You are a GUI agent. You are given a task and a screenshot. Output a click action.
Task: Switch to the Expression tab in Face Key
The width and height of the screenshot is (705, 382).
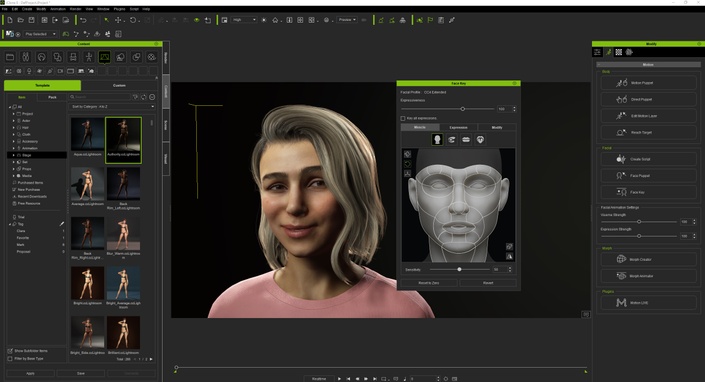pyautogui.click(x=458, y=128)
